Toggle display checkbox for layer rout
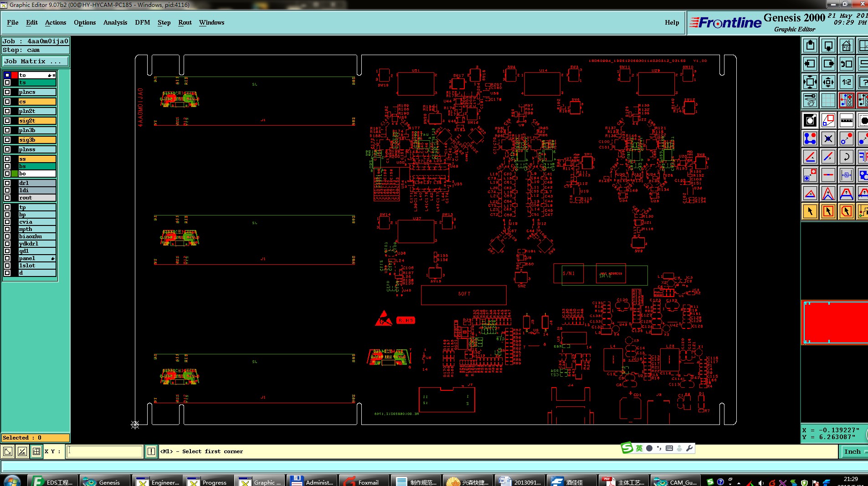 click(x=7, y=198)
